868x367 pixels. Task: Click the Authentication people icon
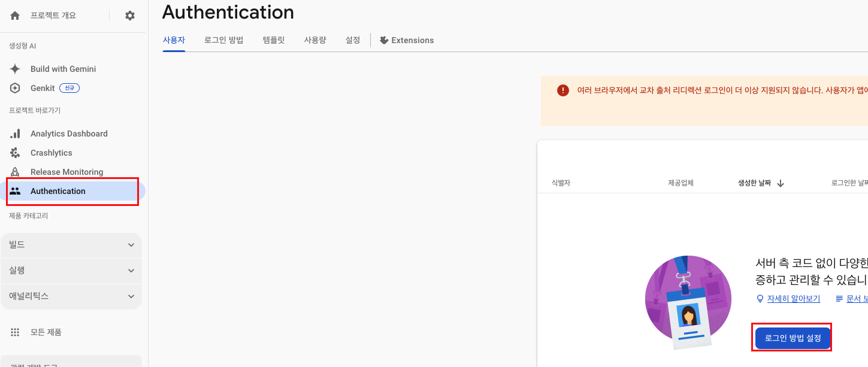pyautogui.click(x=15, y=191)
